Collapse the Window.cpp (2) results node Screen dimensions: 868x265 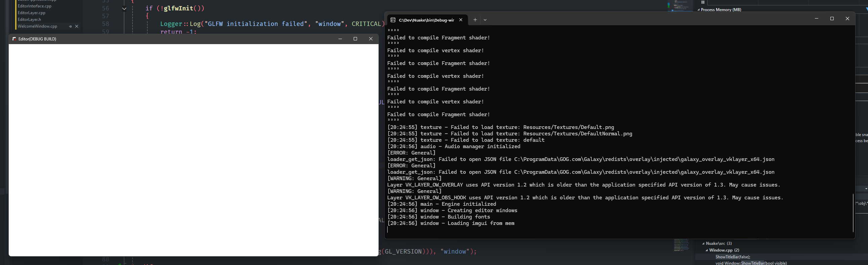(x=707, y=250)
